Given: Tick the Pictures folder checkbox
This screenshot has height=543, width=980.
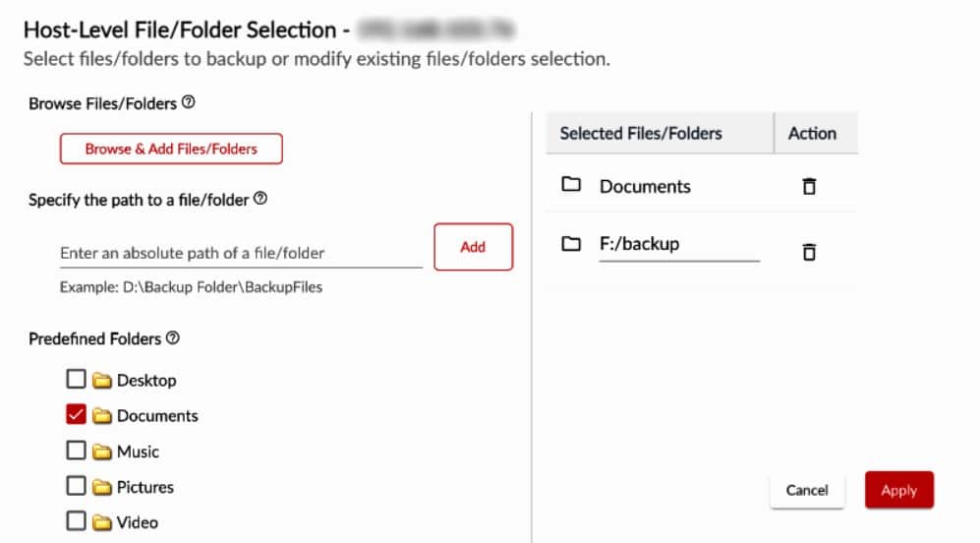Looking at the screenshot, I should coord(76,486).
